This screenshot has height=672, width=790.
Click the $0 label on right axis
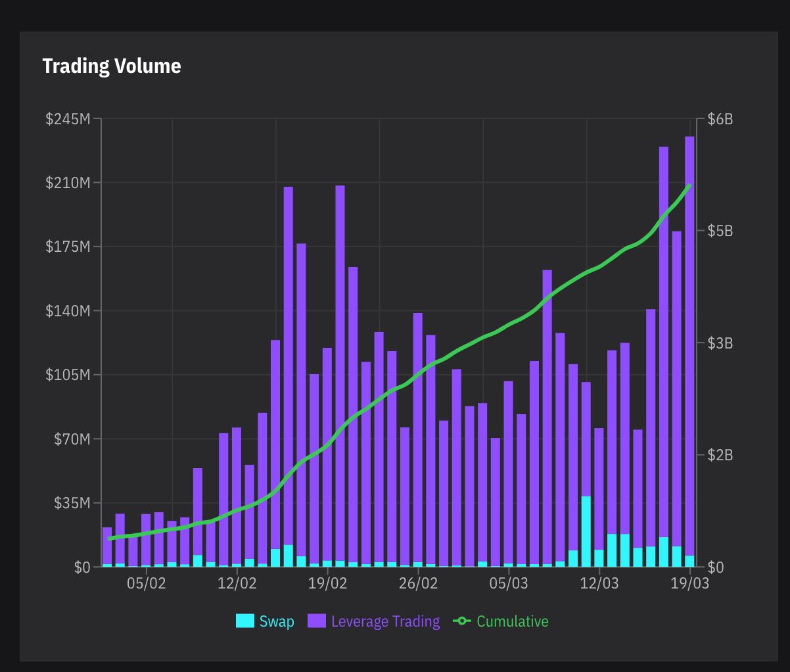click(x=715, y=567)
